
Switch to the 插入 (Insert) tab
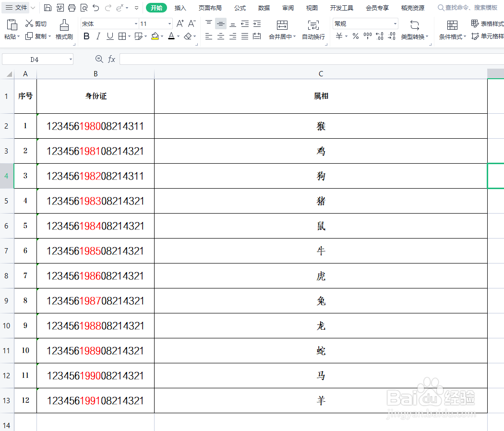[x=180, y=8]
